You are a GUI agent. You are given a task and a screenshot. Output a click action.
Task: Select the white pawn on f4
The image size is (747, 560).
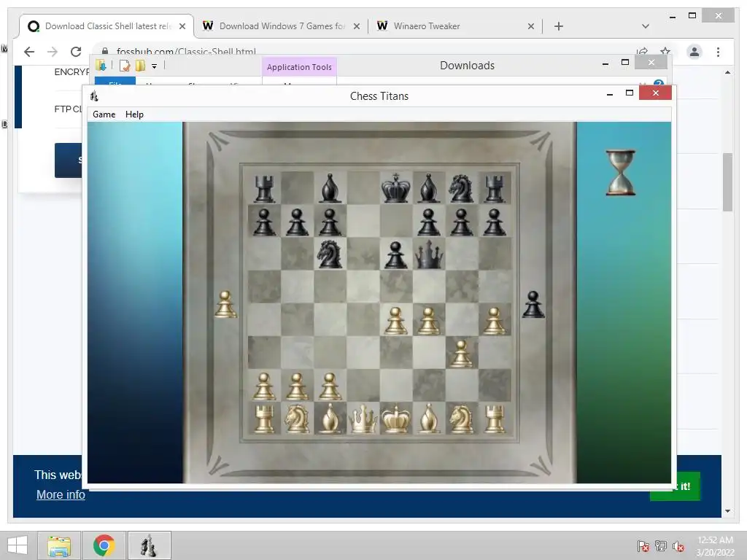(429, 321)
